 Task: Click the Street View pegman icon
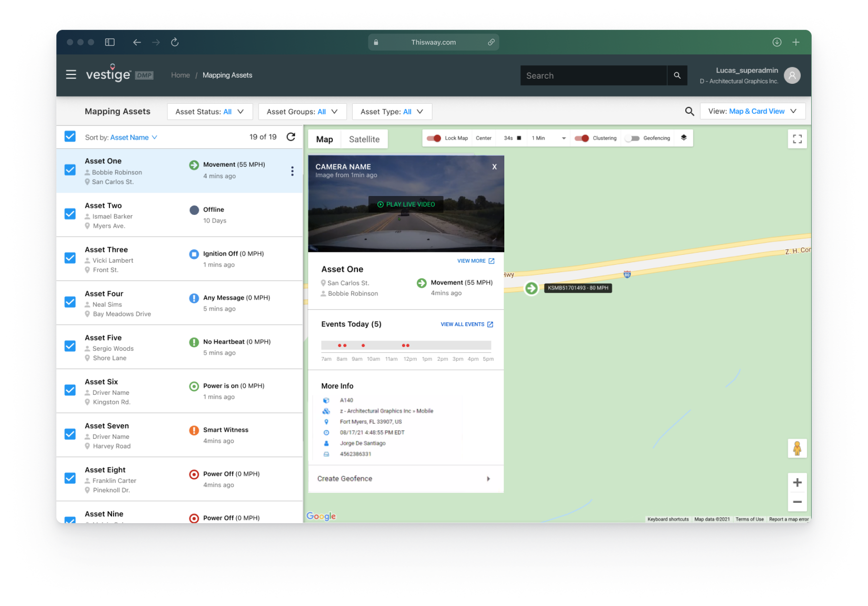click(797, 448)
